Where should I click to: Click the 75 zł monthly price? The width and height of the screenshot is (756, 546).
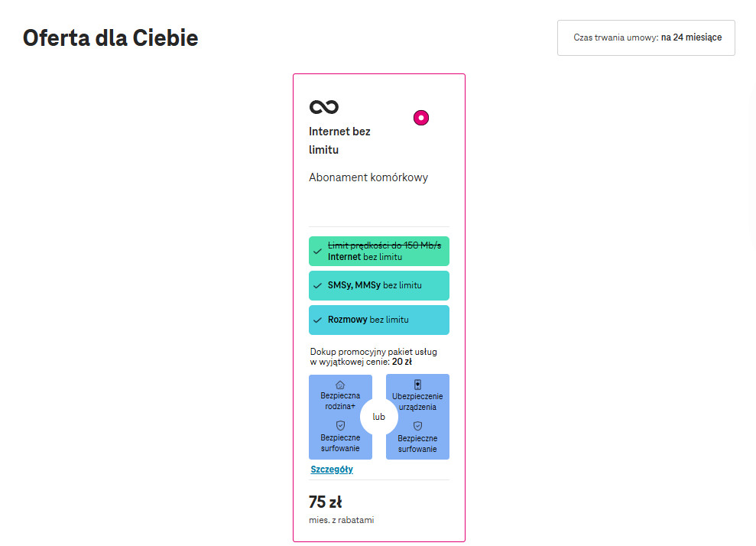[325, 502]
